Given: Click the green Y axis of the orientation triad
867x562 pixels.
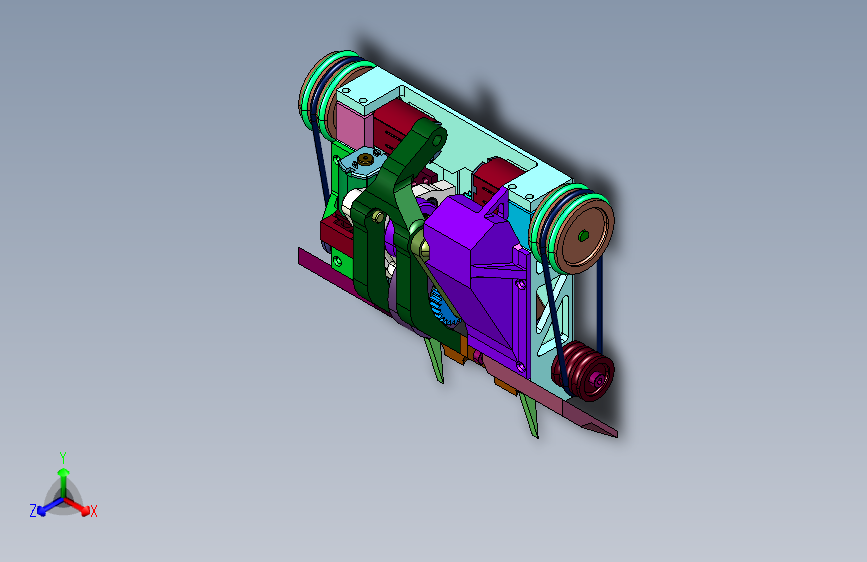Looking at the screenshot, I should coord(63,475).
